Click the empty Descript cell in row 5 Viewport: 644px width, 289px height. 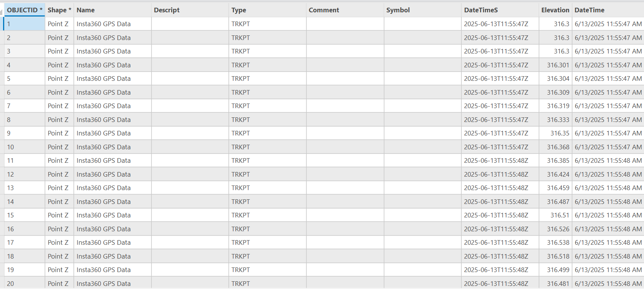point(190,79)
